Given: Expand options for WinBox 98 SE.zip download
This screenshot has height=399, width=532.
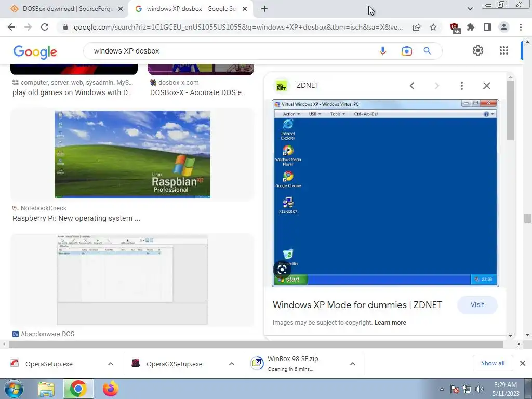Looking at the screenshot, I should click(353, 364).
